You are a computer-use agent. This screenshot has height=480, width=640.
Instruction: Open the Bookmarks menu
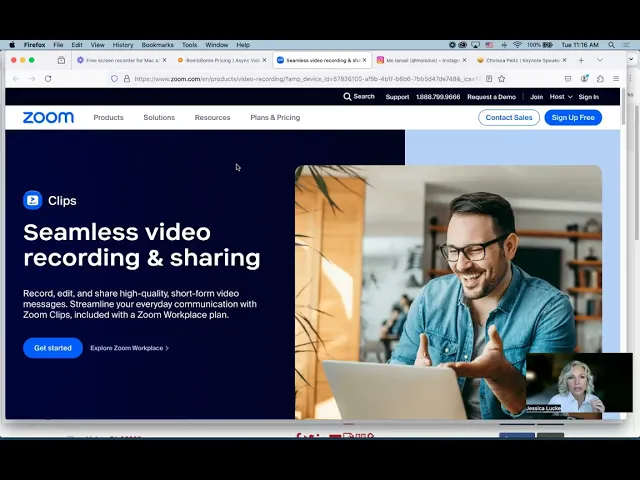pyautogui.click(x=158, y=45)
